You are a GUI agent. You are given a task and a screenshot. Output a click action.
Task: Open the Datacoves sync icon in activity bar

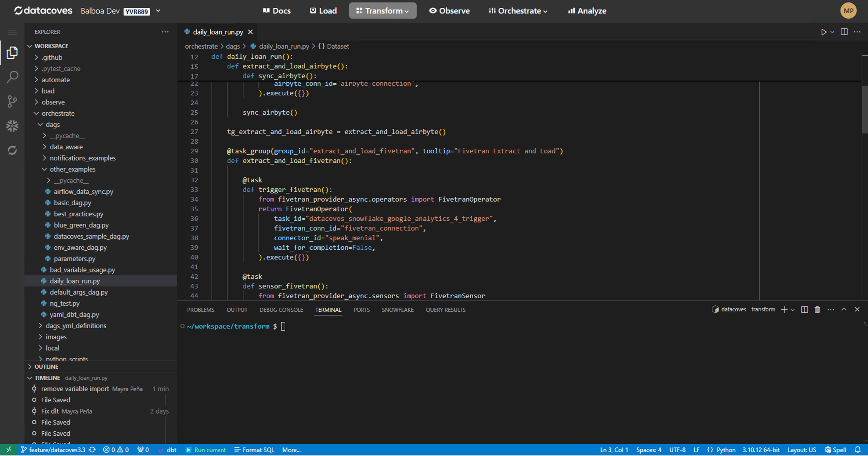pyautogui.click(x=12, y=150)
